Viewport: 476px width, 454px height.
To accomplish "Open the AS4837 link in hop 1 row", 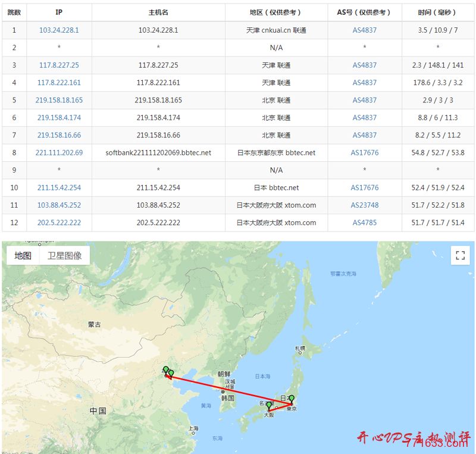I will tap(364, 30).
